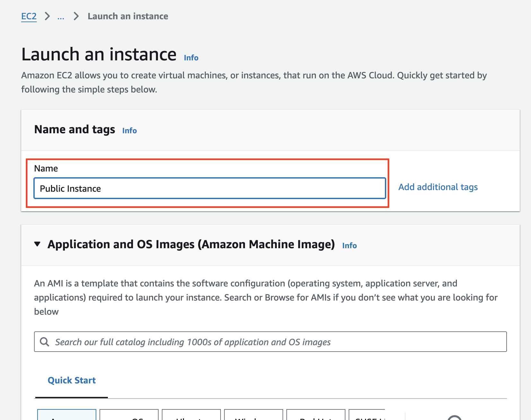This screenshot has width=531, height=420.
Task: Click the instance Name input field
Action: coord(210,188)
